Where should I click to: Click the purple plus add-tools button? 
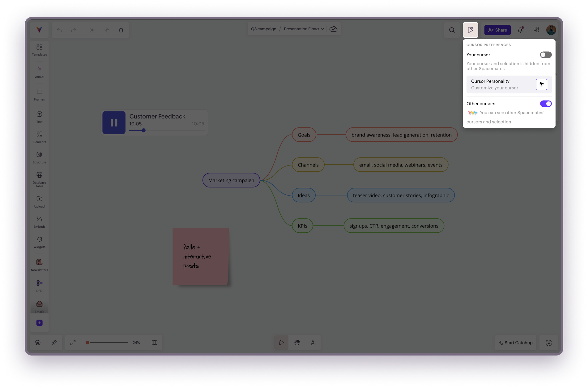click(39, 323)
